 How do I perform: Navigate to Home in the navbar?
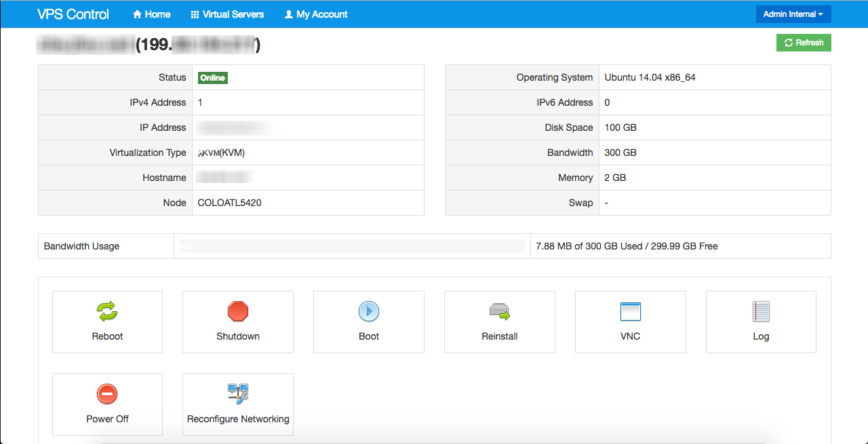pyautogui.click(x=157, y=14)
